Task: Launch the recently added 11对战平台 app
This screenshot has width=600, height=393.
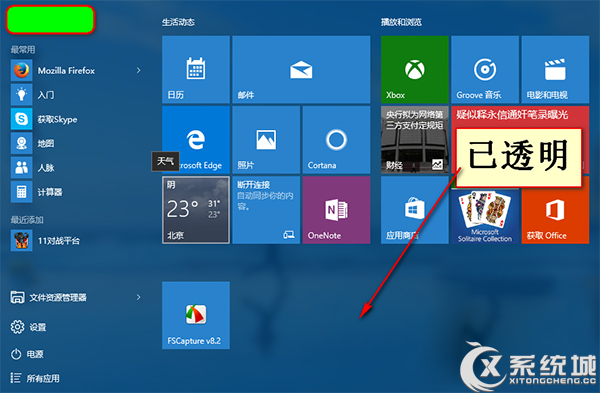Action: point(77,240)
